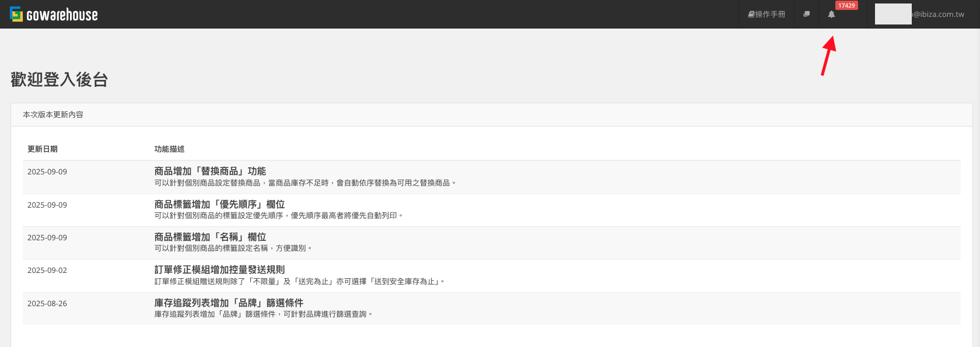Click the 功能描述 column header
Screen dimensions: 980x347
tap(169, 149)
